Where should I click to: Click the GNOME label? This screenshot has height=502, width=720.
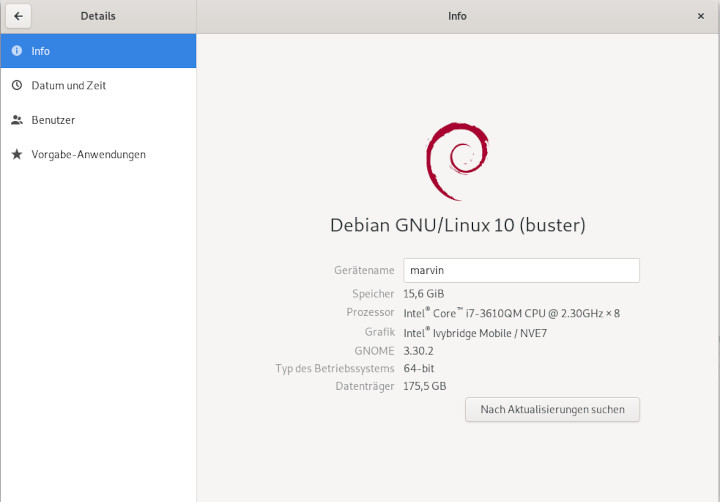coord(374,351)
